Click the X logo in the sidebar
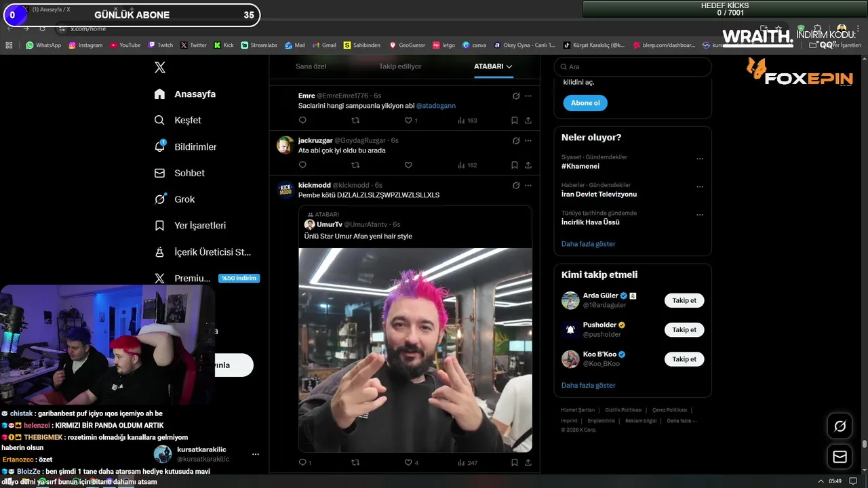The width and height of the screenshot is (868, 488). click(160, 67)
